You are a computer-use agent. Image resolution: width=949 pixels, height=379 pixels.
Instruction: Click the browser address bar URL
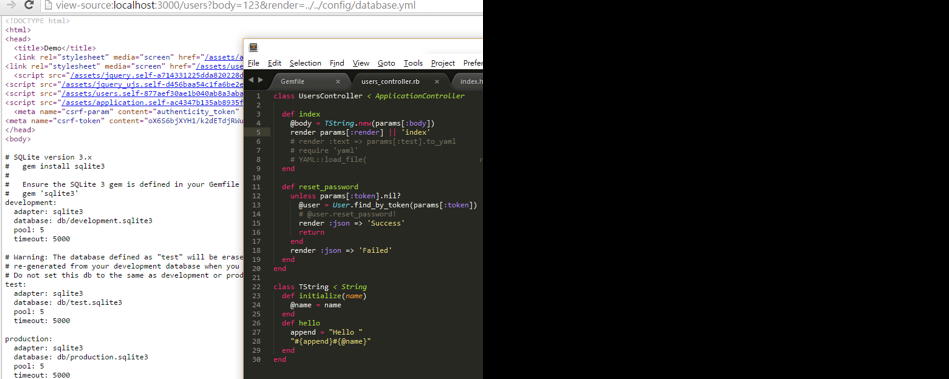(235, 5)
